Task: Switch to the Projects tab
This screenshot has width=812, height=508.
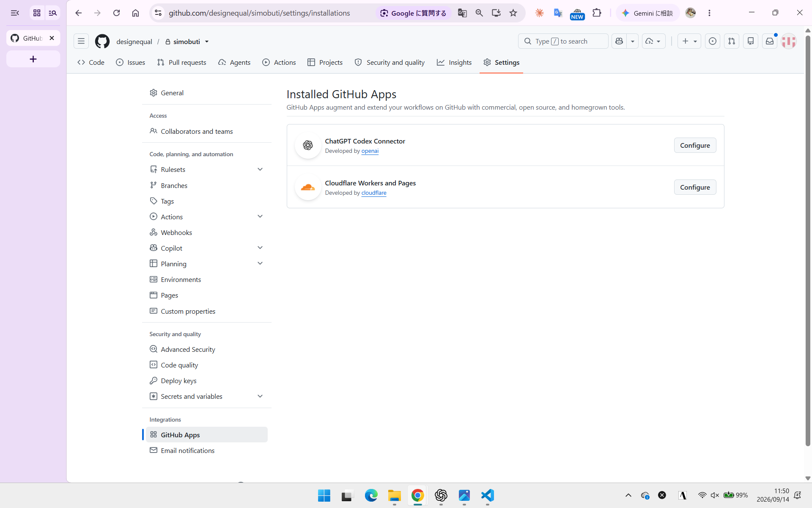Action: (325, 62)
